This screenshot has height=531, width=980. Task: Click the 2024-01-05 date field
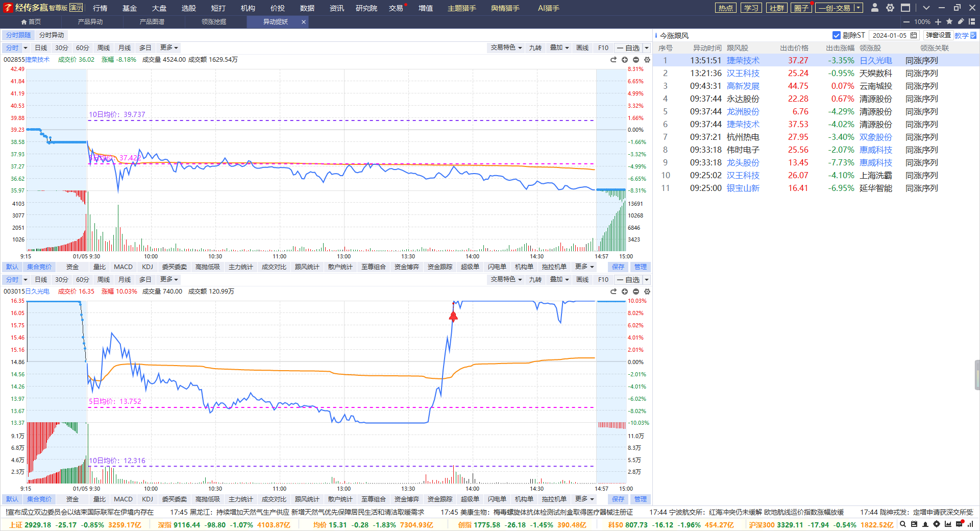point(894,35)
